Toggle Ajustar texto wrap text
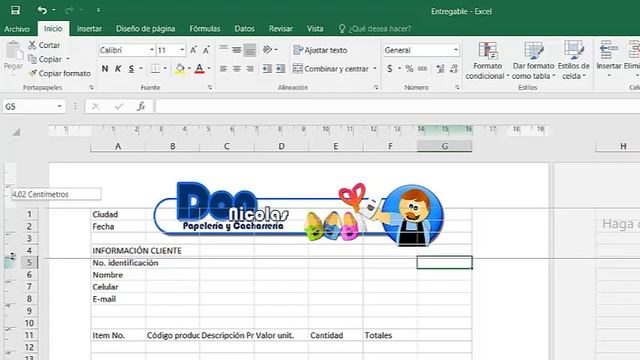640x360 pixels. pyautogui.click(x=320, y=50)
